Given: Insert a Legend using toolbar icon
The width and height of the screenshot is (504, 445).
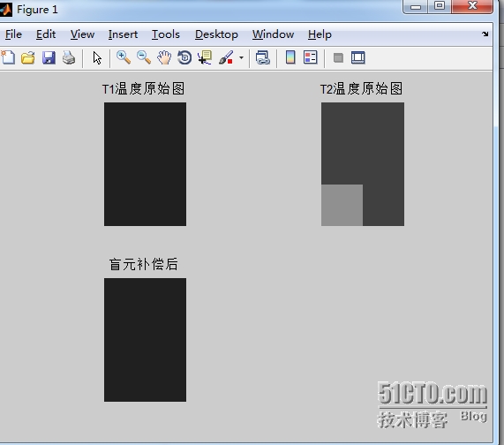Looking at the screenshot, I should 311,57.
